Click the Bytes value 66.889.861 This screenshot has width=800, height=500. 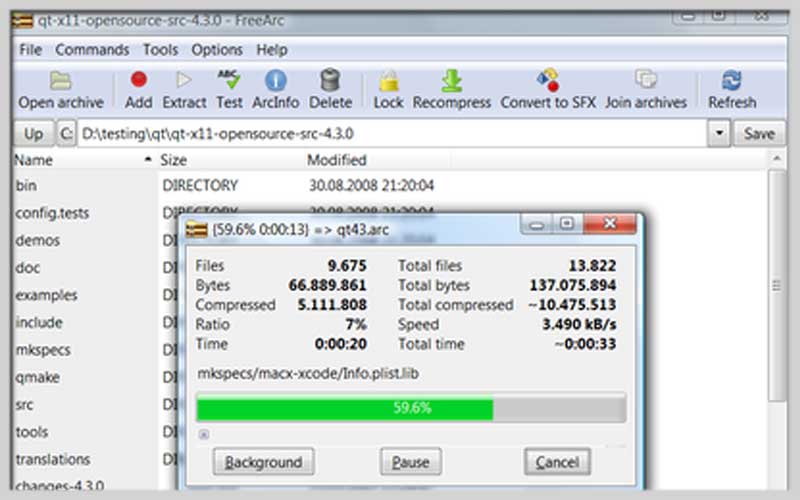328,285
